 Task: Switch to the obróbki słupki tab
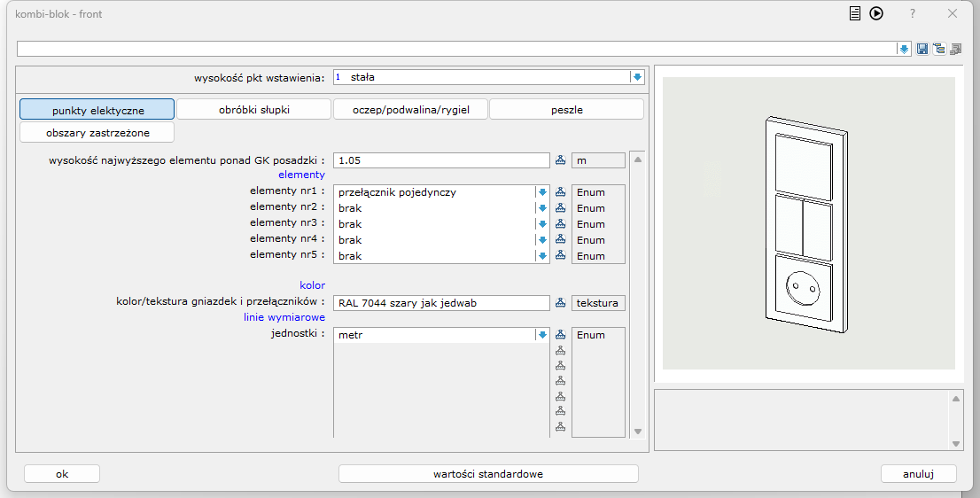point(253,110)
